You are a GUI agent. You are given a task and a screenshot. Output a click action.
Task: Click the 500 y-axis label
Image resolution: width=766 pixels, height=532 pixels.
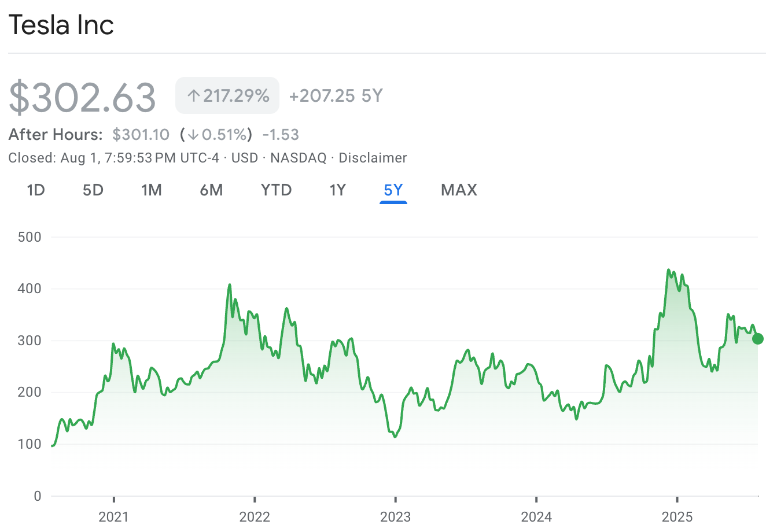click(30, 237)
